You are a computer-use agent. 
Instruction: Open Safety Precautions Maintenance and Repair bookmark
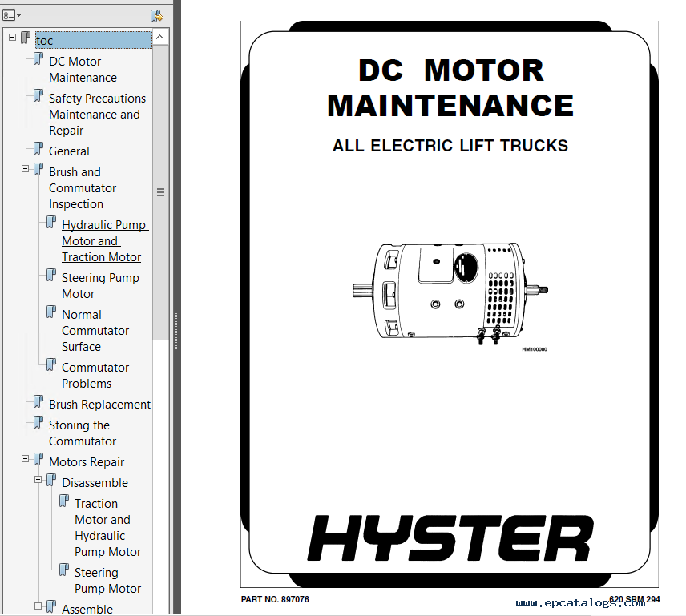[x=97, y=114]
